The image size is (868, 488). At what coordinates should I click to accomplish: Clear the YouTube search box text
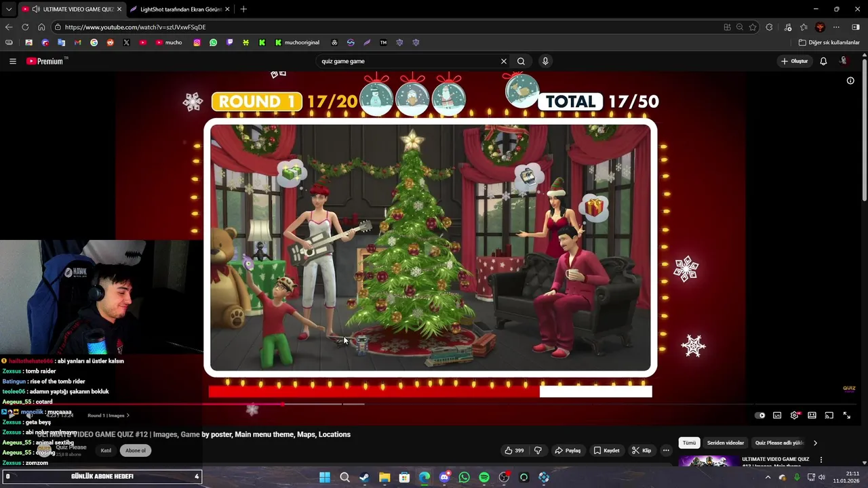pyautogui.click(x=504, y=61)
